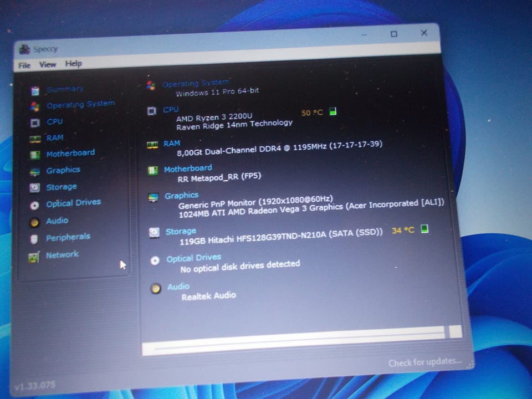Click the AMD Ryzen 3 2200U text

[214, 117]
